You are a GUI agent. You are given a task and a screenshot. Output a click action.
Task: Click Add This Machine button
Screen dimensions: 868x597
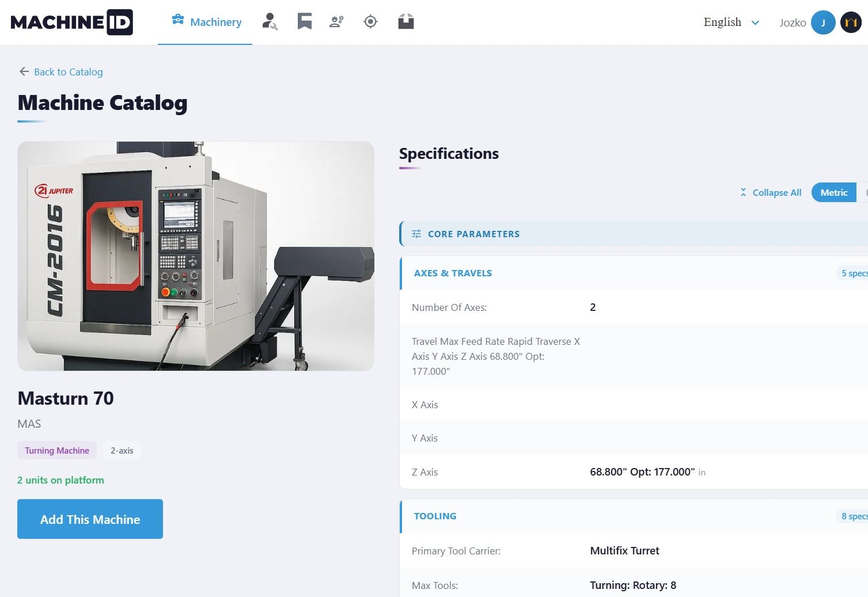click(x=90, y=519)
